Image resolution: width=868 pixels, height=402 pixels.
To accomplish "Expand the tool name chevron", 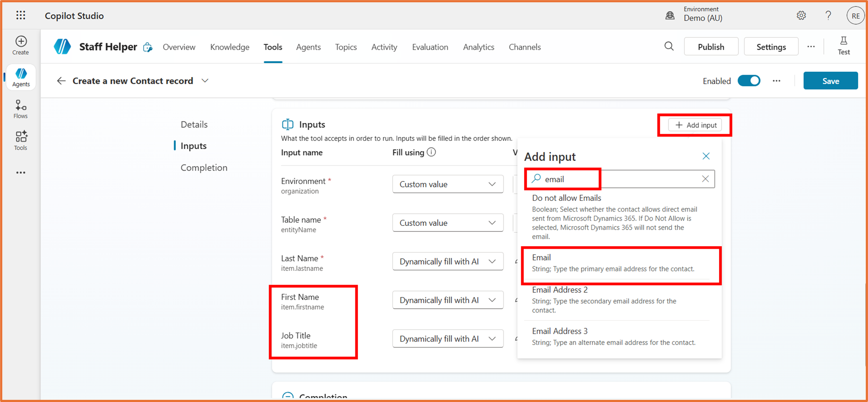I will [205, 81].
